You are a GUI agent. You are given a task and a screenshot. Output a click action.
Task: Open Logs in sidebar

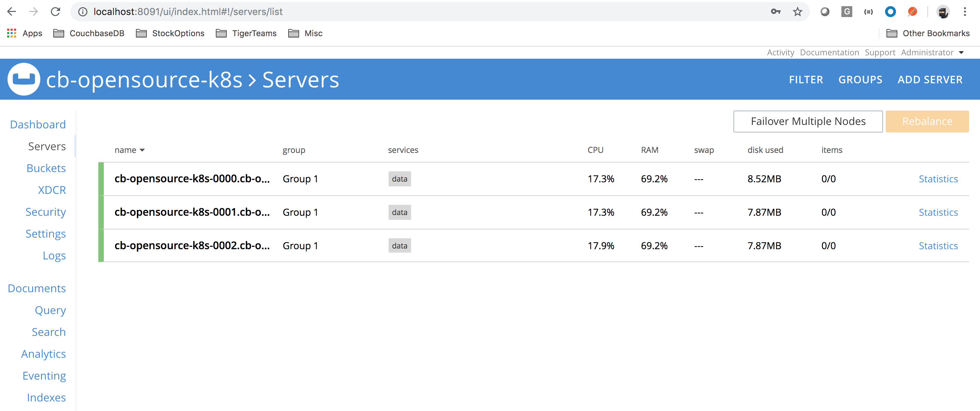tap(54, 255)
